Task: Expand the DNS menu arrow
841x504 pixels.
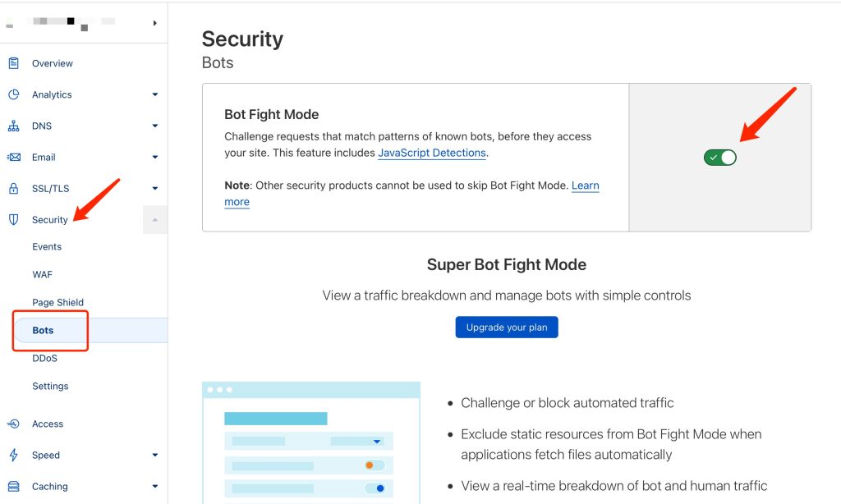Action: point(155,126)
